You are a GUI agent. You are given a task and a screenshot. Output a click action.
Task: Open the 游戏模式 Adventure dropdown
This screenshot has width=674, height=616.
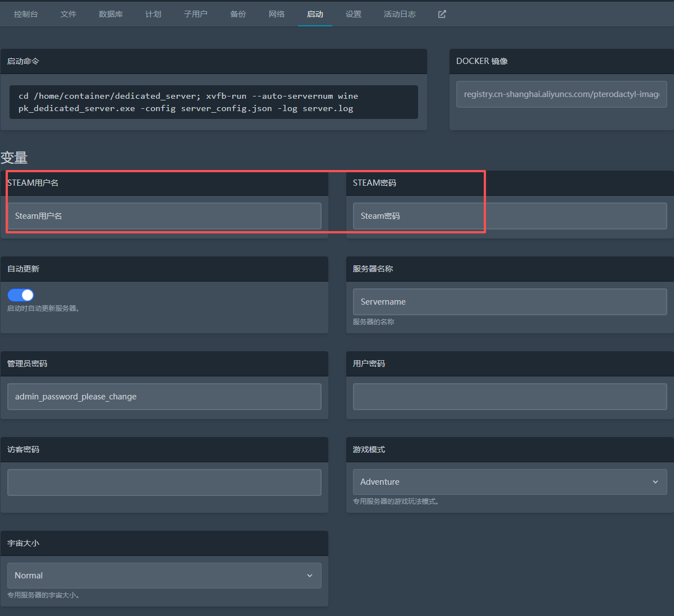point(510,482)
